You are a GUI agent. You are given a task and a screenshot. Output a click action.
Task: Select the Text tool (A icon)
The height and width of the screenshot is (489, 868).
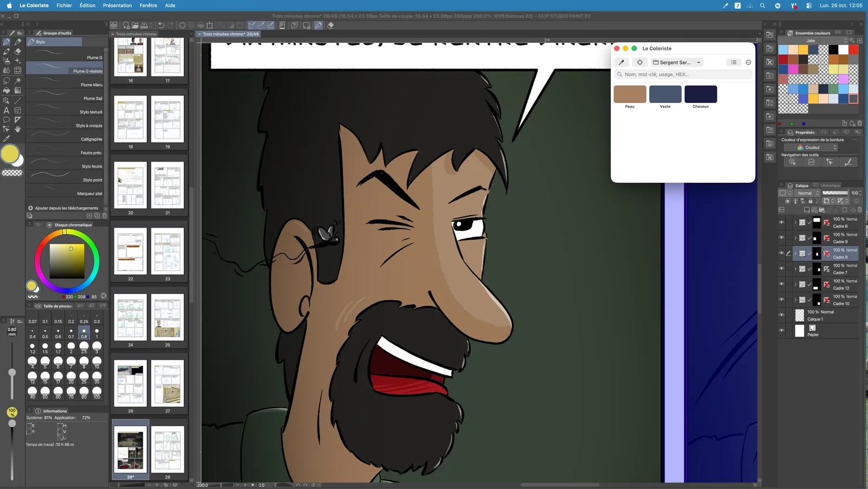[7, 110]
